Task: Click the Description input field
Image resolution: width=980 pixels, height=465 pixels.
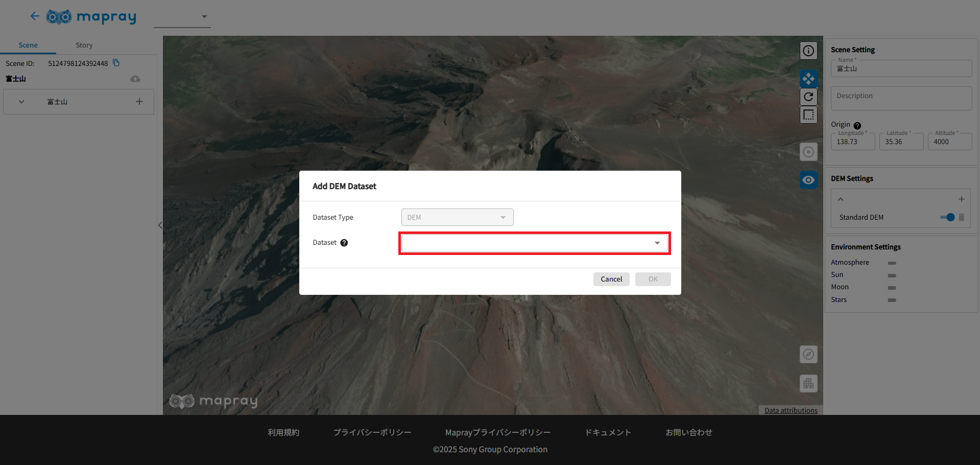Action: click(901, 98)
